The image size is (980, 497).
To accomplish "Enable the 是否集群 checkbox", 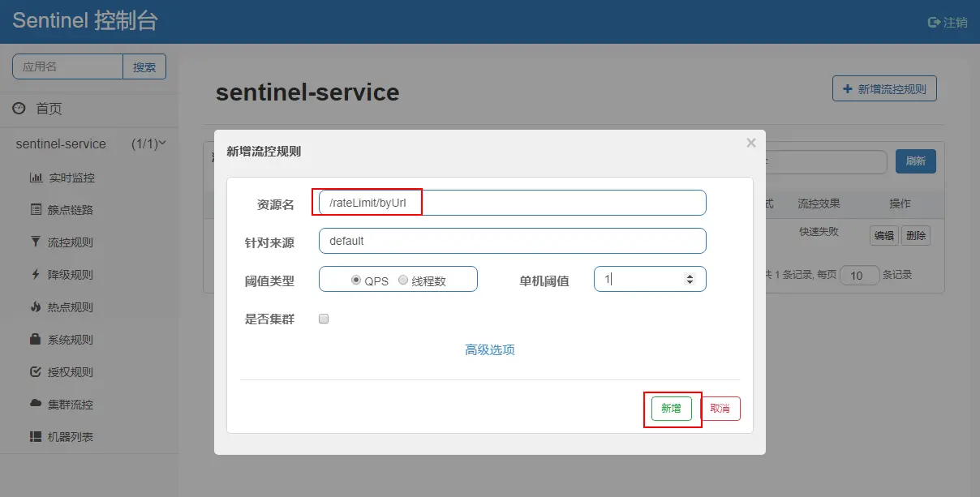I will 324,319.
